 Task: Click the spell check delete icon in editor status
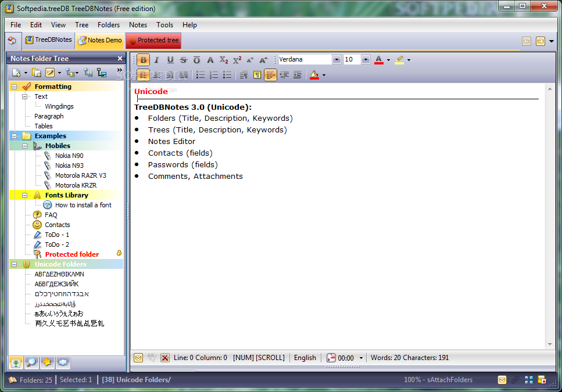click(164, 358)
